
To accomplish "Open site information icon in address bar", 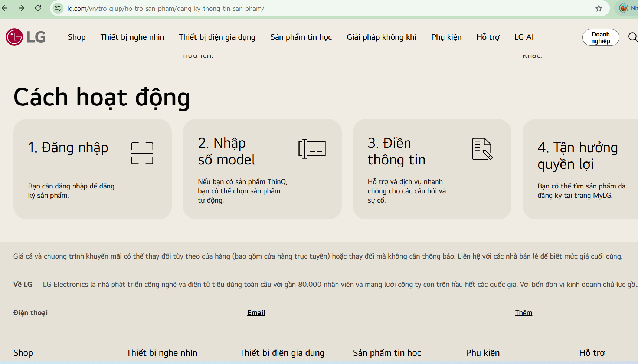I will (x=58, y=8).
